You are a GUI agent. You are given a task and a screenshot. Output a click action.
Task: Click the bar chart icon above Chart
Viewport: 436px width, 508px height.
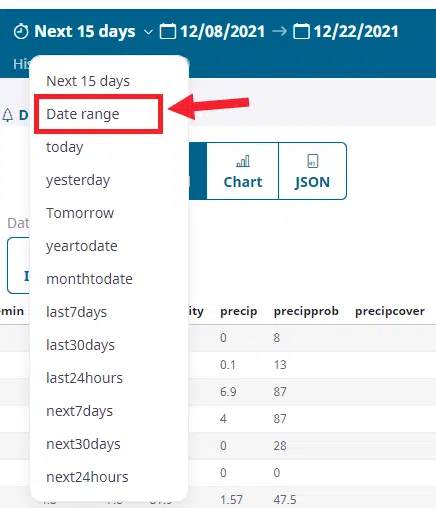[x=243, y=161]
